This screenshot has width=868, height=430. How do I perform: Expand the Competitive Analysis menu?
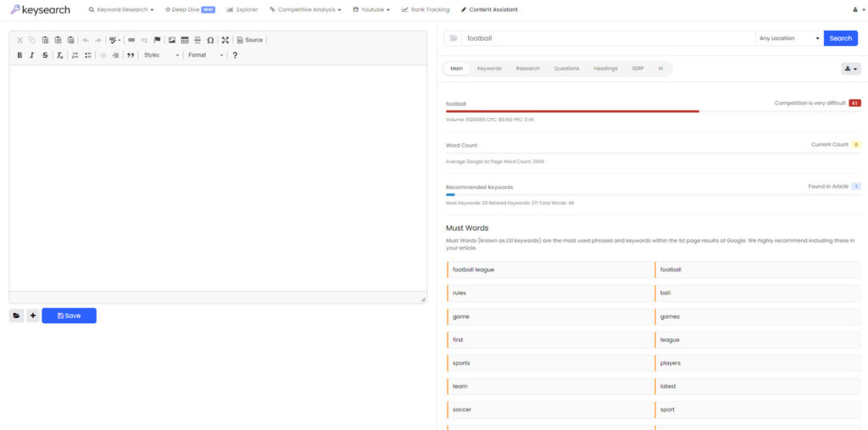305,9
